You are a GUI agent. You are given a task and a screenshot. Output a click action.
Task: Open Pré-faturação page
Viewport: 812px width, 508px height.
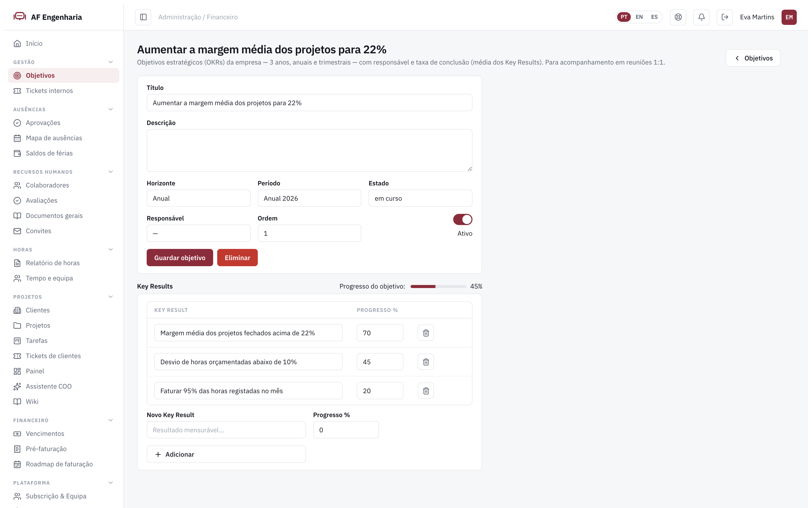pyautogui.click(x=63, y=449)
